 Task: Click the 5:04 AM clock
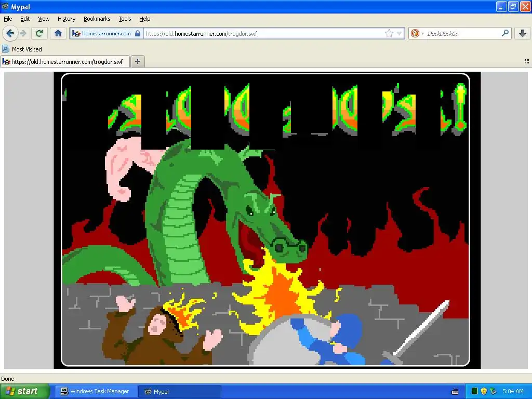coord(513,391)
